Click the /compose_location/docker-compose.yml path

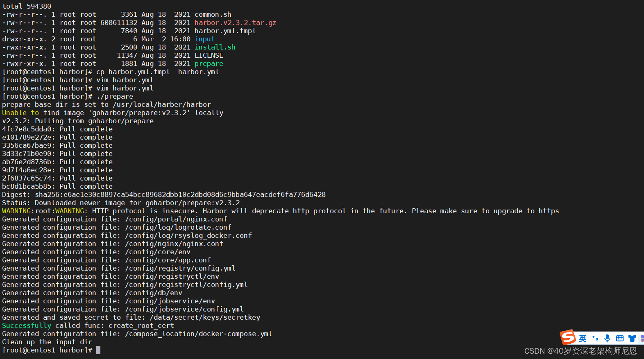199,334
